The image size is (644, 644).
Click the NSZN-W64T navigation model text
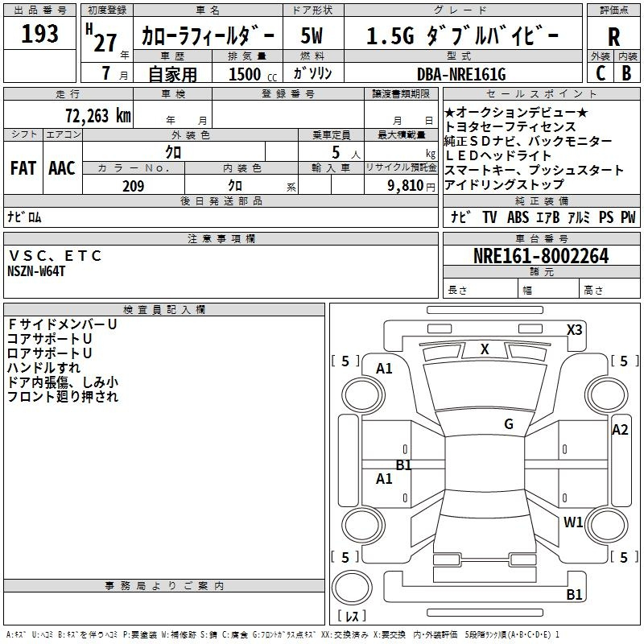[x=36, y=270]
